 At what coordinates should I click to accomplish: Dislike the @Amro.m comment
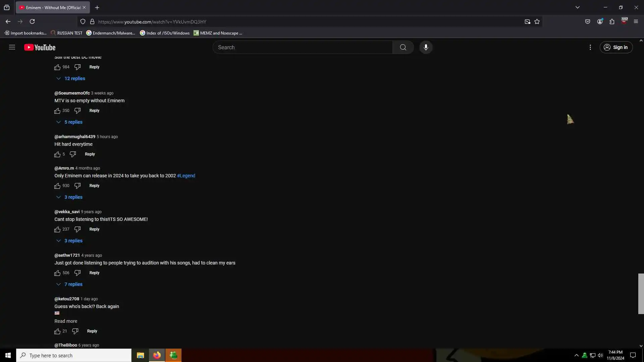[77, 186]
